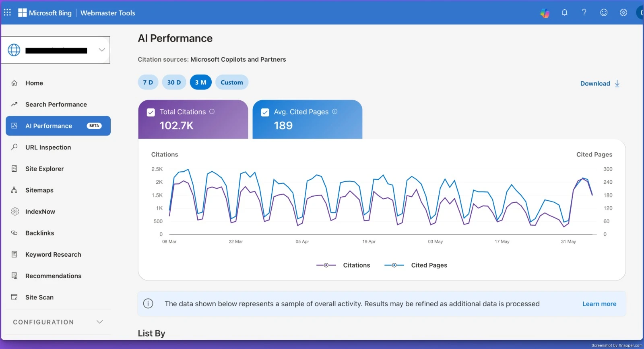Click info icon beside Avg. Cited Pages

(334, 112)
